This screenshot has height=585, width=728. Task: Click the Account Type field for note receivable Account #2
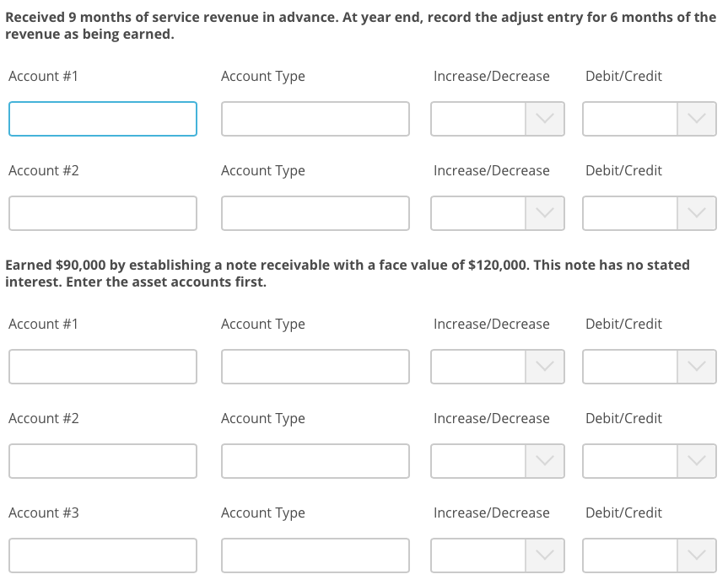point(315,461)
